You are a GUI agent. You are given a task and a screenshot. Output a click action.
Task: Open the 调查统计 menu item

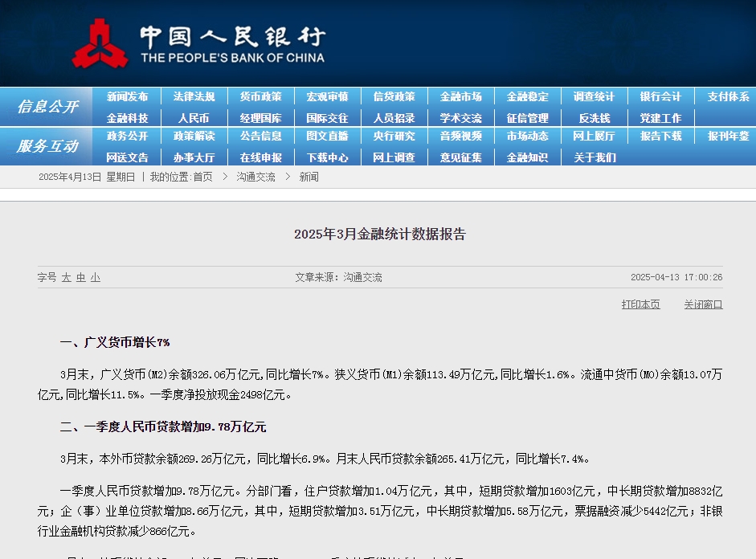point(593,96)
